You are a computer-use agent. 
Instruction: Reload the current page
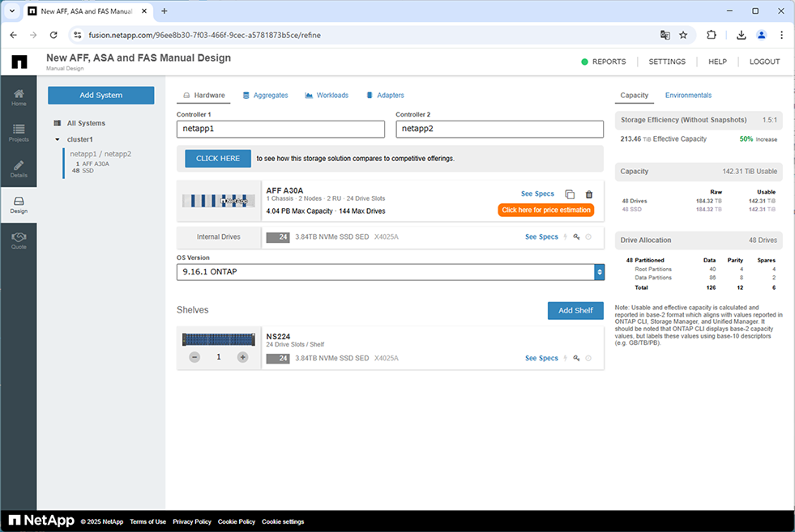point(53,35)
